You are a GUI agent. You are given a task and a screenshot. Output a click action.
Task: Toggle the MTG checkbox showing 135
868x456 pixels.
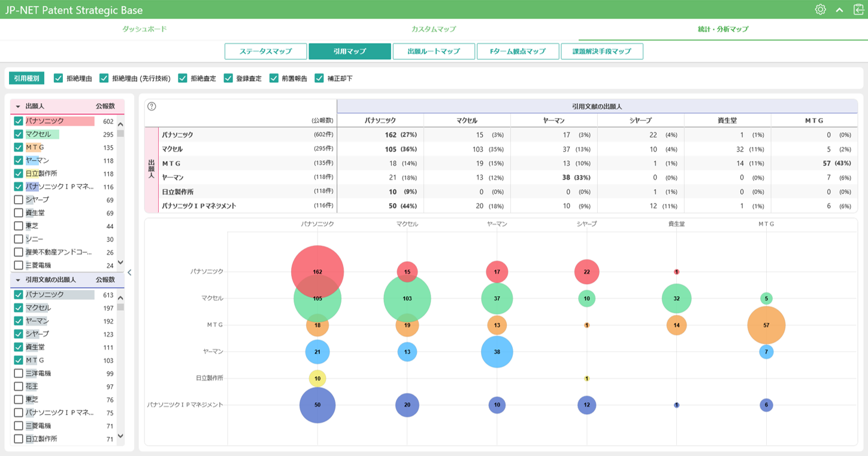click(19, 147)
